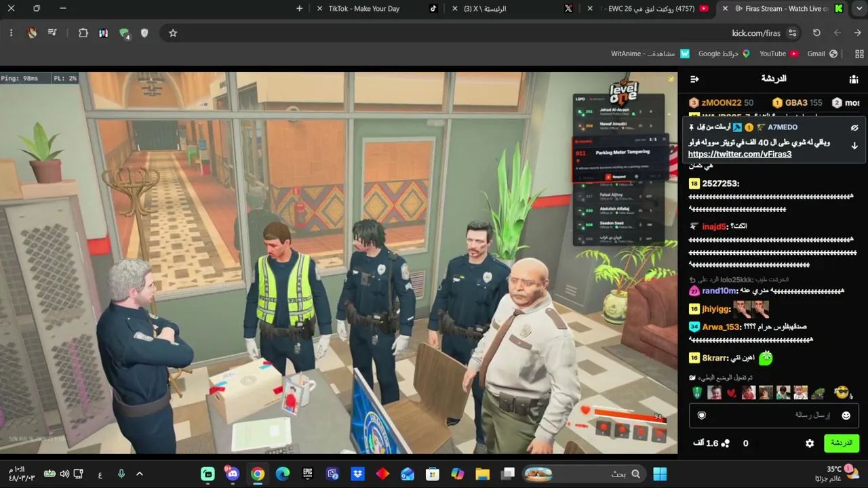Click the zMOON22 top gifter entry
The height and width of the screenshot is (488, 868).
click(x=721, y=103)
